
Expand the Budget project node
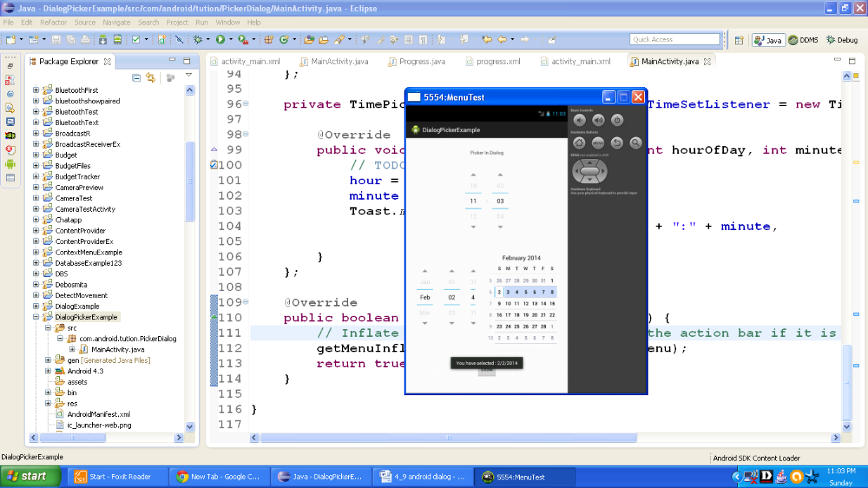tap(36, 155)
